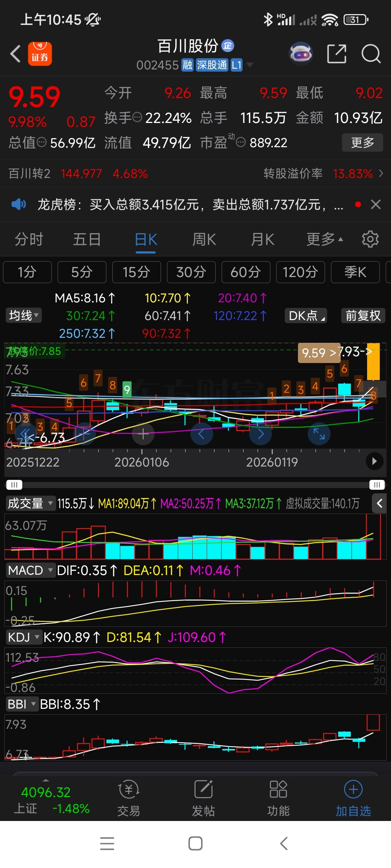Tap the 9.59 price label on chart

(x=319, y=353)
